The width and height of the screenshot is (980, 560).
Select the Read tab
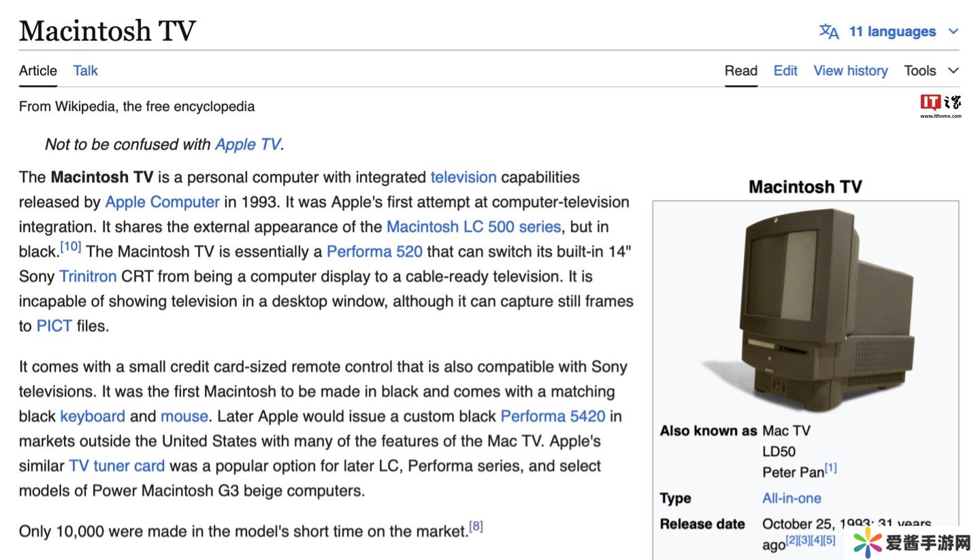(x=740, y=71)
